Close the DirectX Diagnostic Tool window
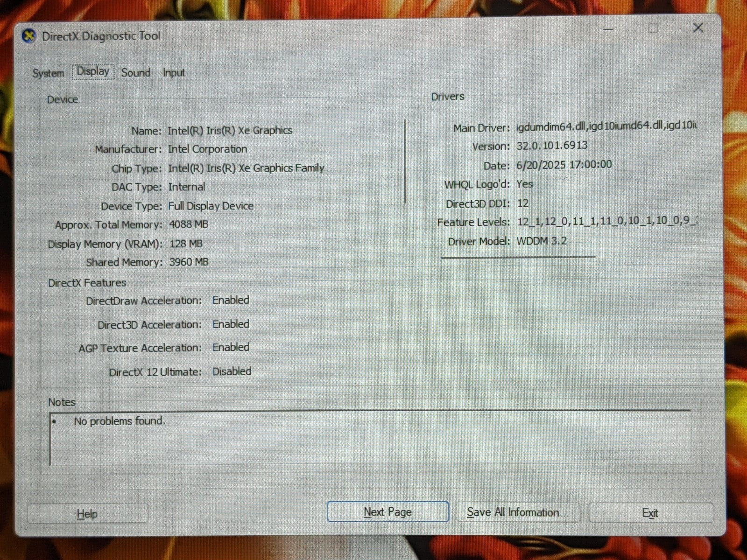747x560 pixels. 698,28
